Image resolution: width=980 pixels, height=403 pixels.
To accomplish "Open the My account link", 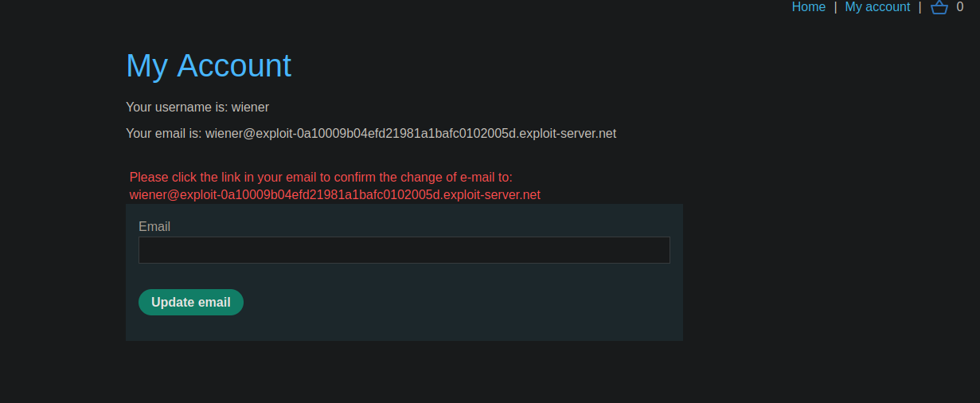I will coord(877,7).
